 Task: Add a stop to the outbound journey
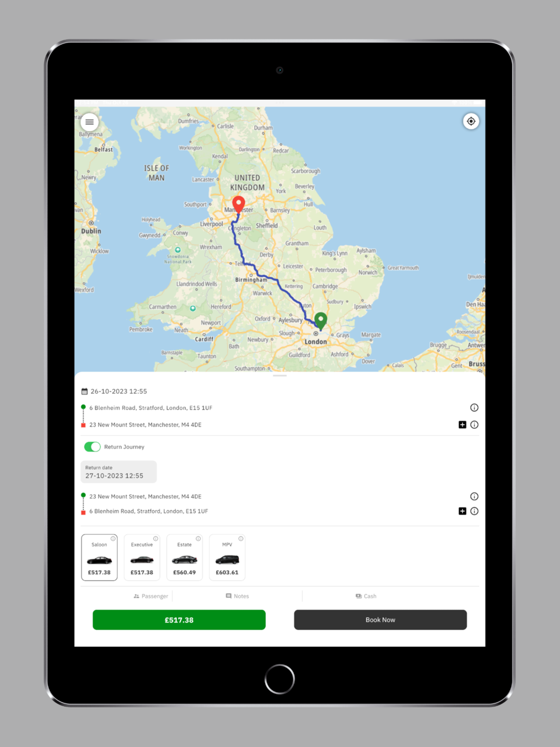pyautogui.click(x=463, y=424)
